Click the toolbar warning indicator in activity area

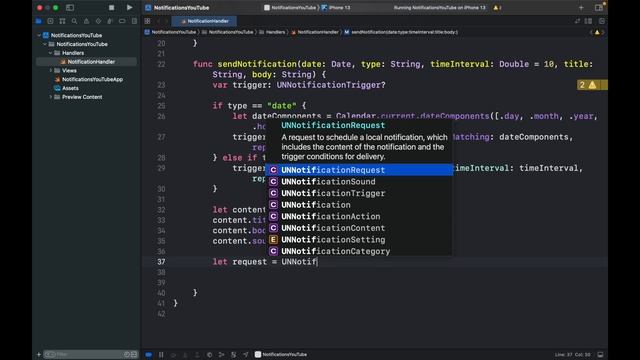click(497, 8)
